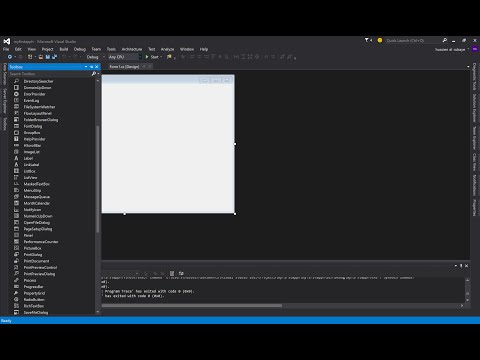Choose FlowLayoutPanel from the Toolbox
Screen dimensions: 480x360
point(38,113)
